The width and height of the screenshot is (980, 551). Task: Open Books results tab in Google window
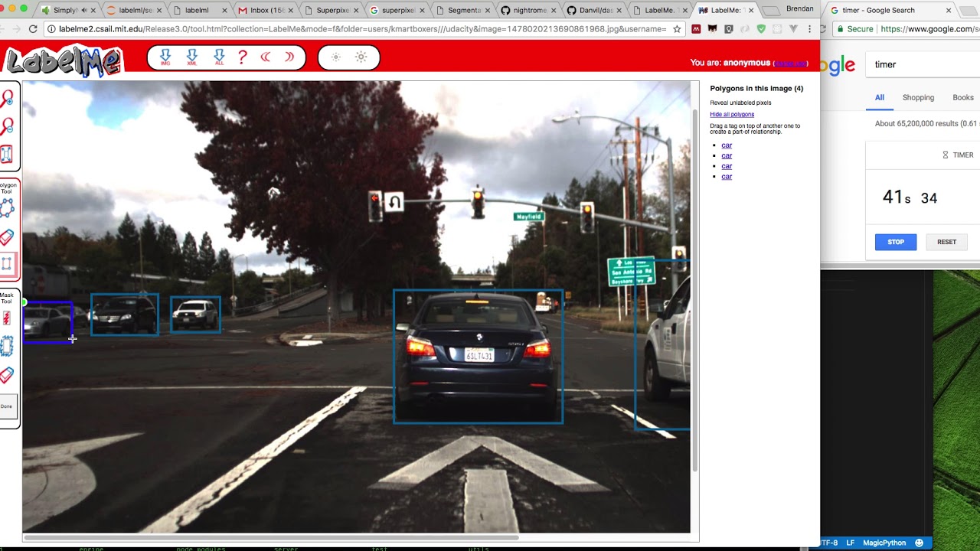tap(963, 98)
